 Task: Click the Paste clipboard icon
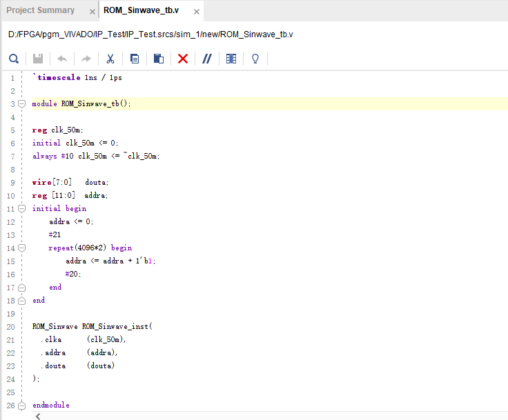pyautogui.click(x=159, y=59)
